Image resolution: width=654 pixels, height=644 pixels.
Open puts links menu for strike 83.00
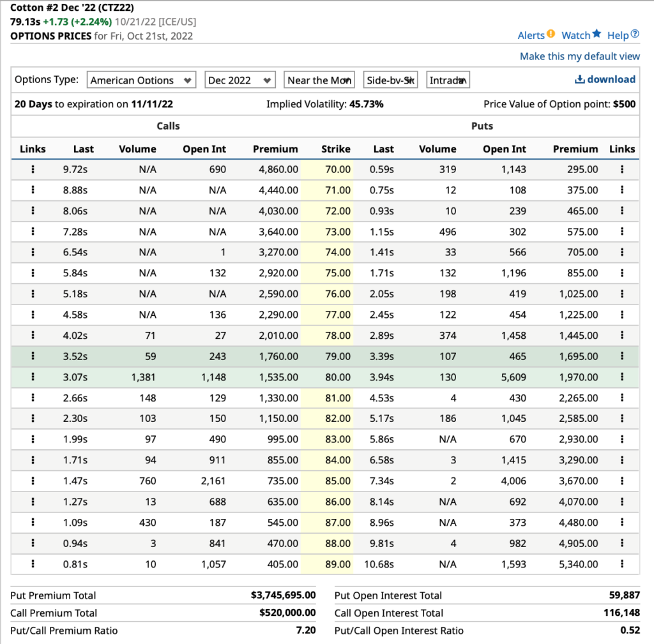[622, 439]
